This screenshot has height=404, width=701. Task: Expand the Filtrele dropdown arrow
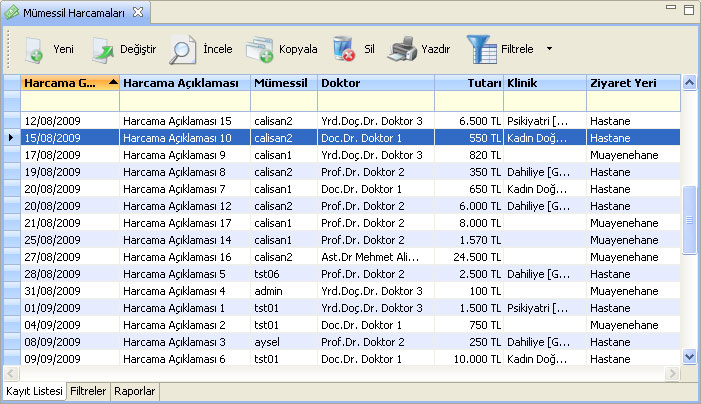(x=549, y=48)
